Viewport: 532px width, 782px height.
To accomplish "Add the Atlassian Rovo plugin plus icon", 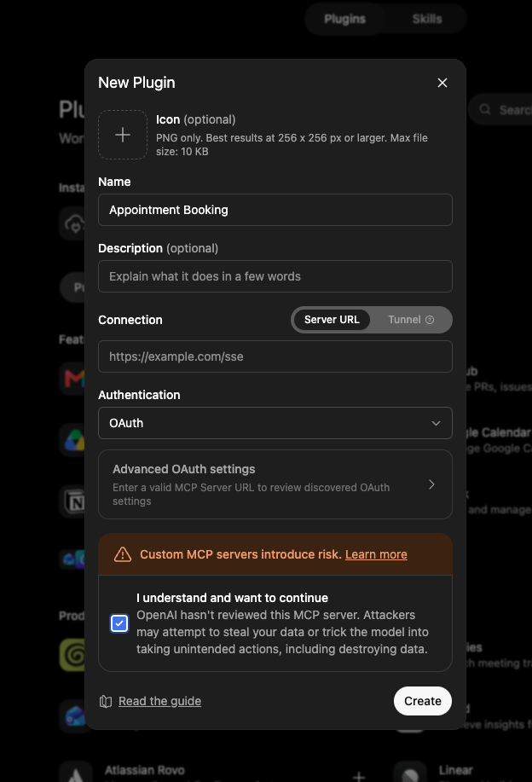I will coord(358,776).
